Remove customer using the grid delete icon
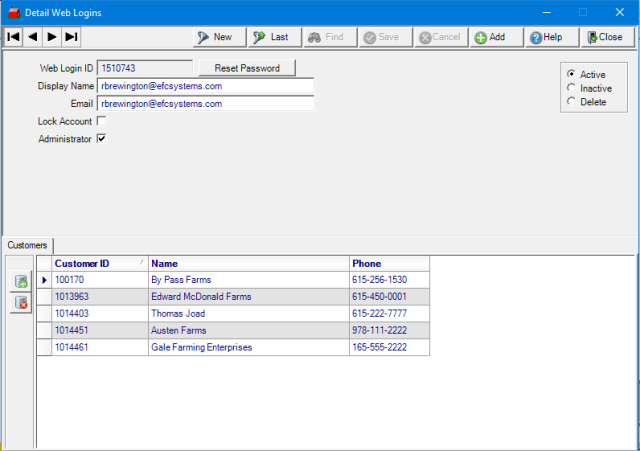The width and height of the screenshot is (640, 451). 21,303
